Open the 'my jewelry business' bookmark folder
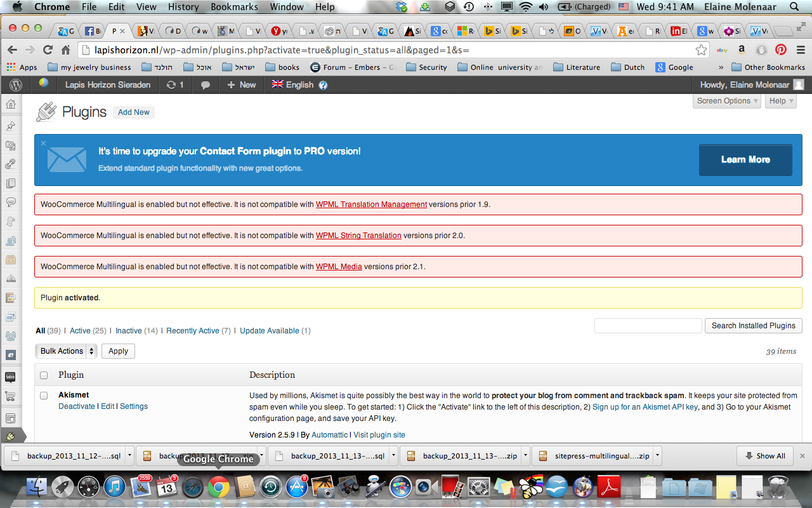Screen dimensions: 812x508 pyautogui.click(x=89, y=67)
